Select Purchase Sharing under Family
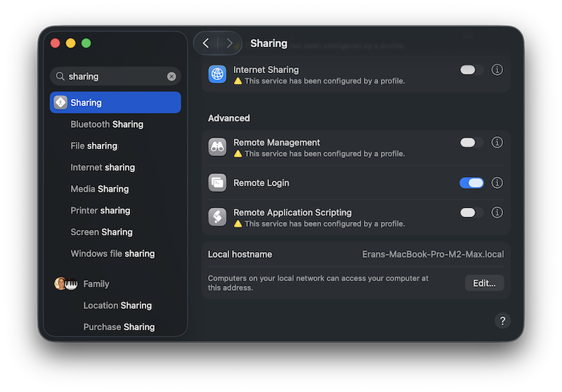The image size is (562, 392). 119,327
